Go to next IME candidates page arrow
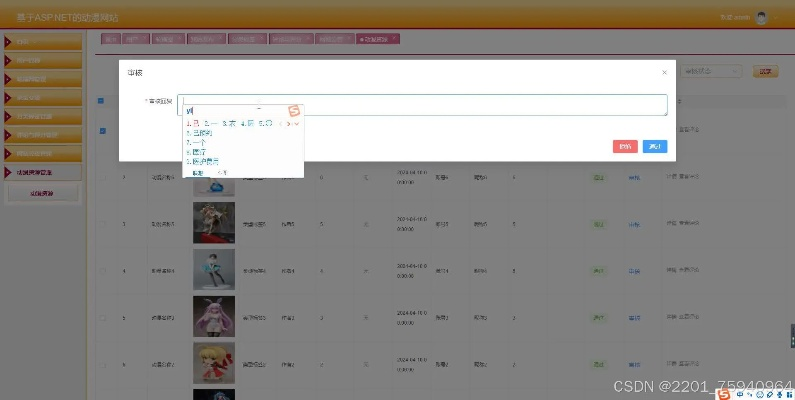This screenshot has width=795, height=400. 289,124
